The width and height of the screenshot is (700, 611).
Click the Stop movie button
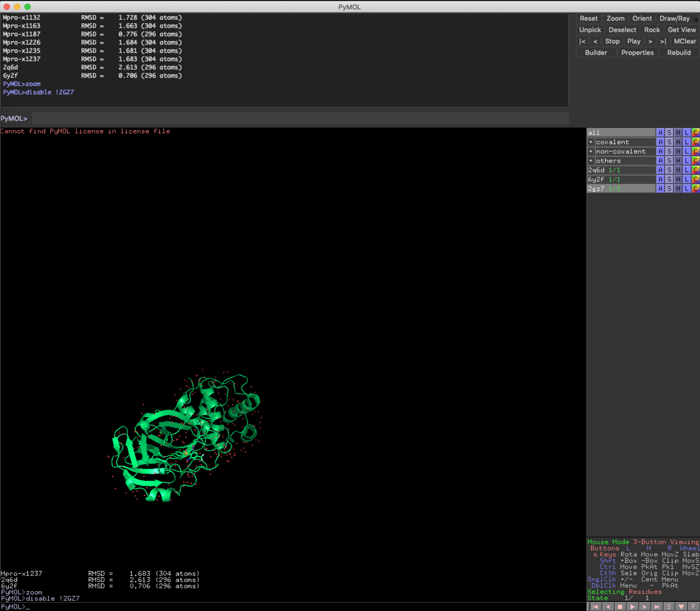612,41
